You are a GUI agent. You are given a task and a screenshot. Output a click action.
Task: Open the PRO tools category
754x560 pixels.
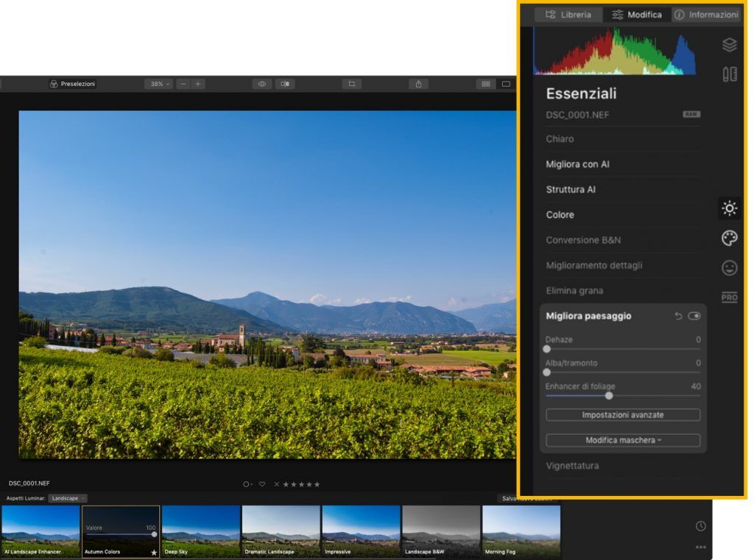point(730,297)
